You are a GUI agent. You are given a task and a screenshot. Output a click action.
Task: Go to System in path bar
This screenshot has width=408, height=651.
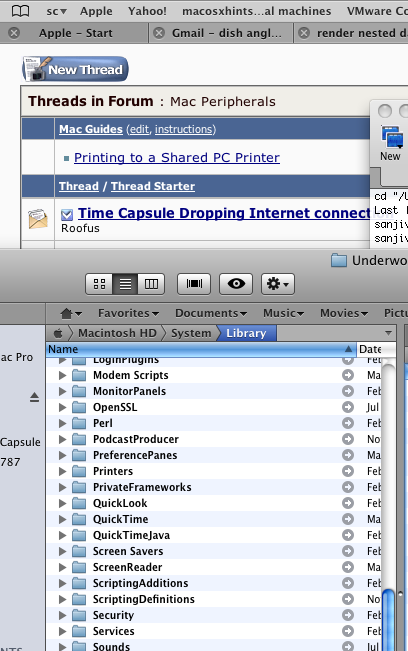point(191,333)
